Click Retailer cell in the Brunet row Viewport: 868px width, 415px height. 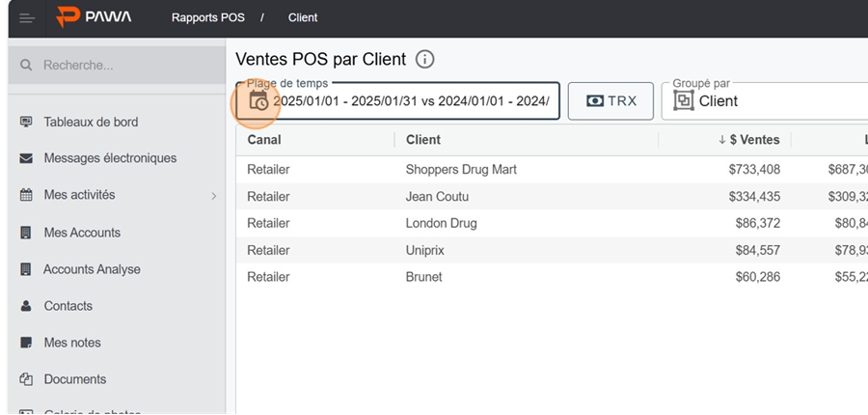pyautogui.click(x=268, y=277)
